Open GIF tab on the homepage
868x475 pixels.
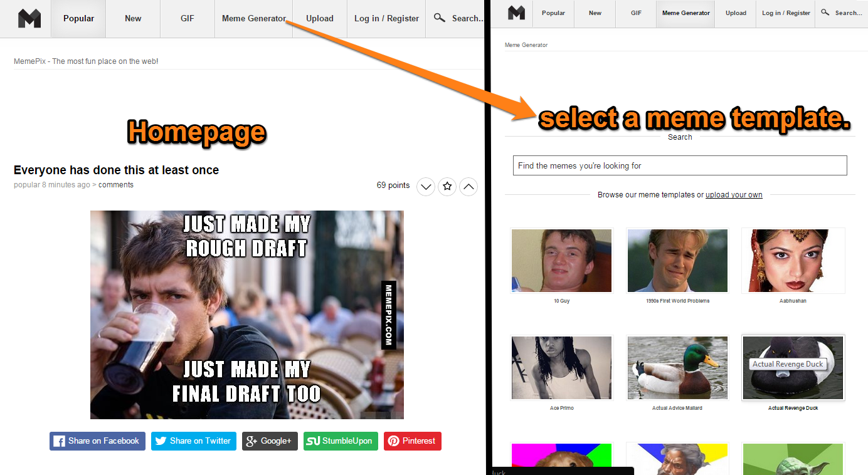[187, 19]
